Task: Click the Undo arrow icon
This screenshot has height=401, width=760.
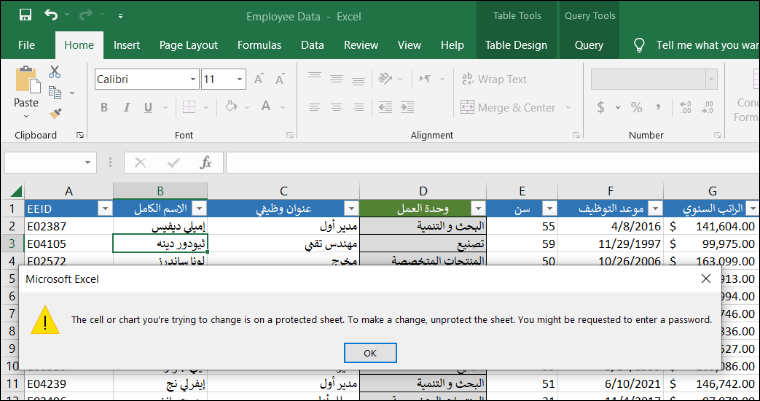Action: tap(51, 15)
